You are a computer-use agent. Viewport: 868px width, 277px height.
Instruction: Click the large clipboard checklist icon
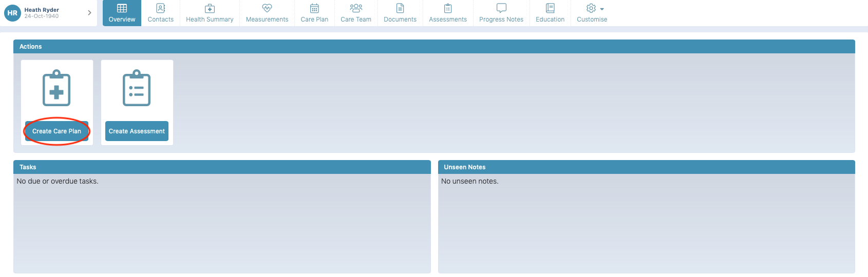pyautogui.click(x=137, y=88)
